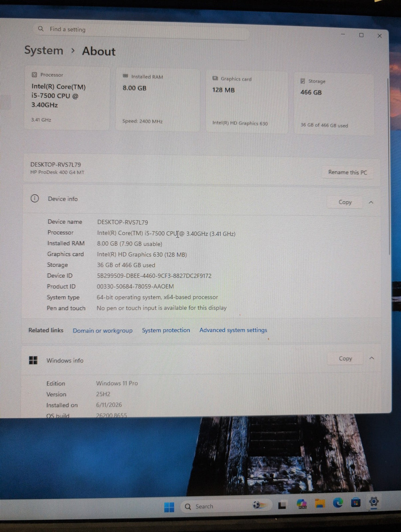Click the text '8.00 GB (7.90 GB usable)'
Image resolution: width=401 pixels, height=532 pixels.
(x=130, y=244)
